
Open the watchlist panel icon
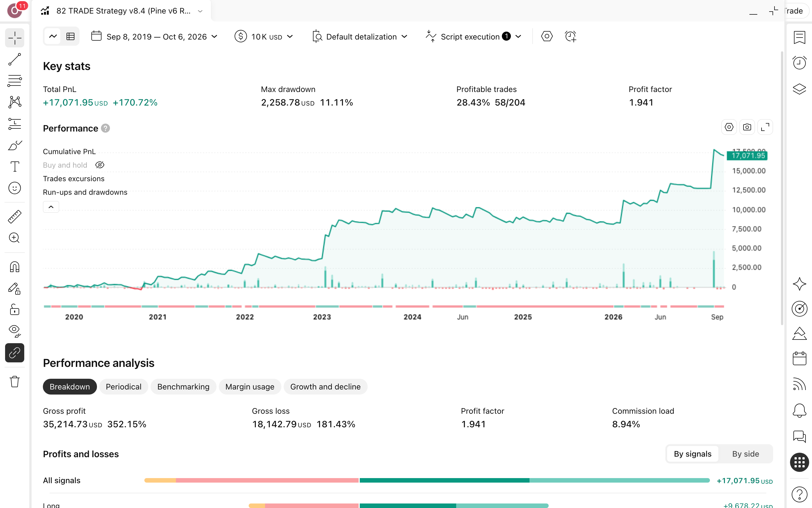799,38
